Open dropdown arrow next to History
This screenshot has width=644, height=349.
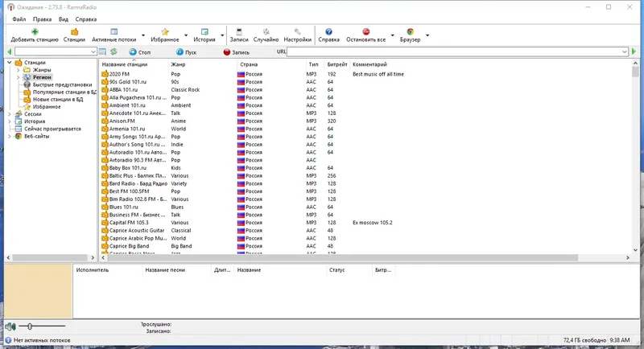click(x=222, y=35)
